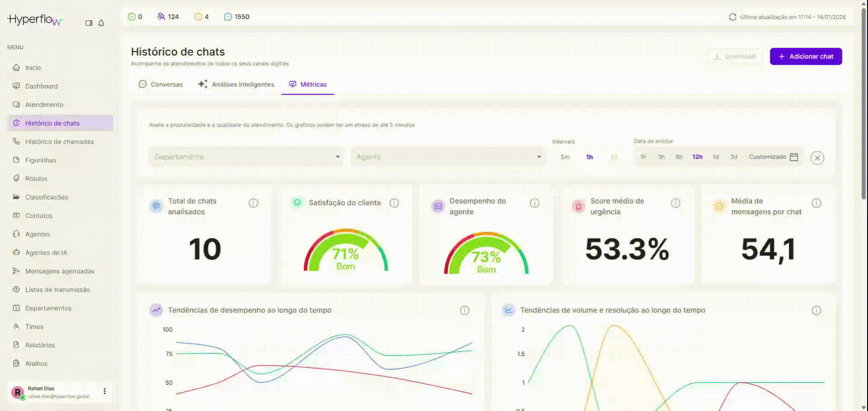Open user options three-dot menu
This screenshot has width=868, height=411.
(x=104, y=391)
